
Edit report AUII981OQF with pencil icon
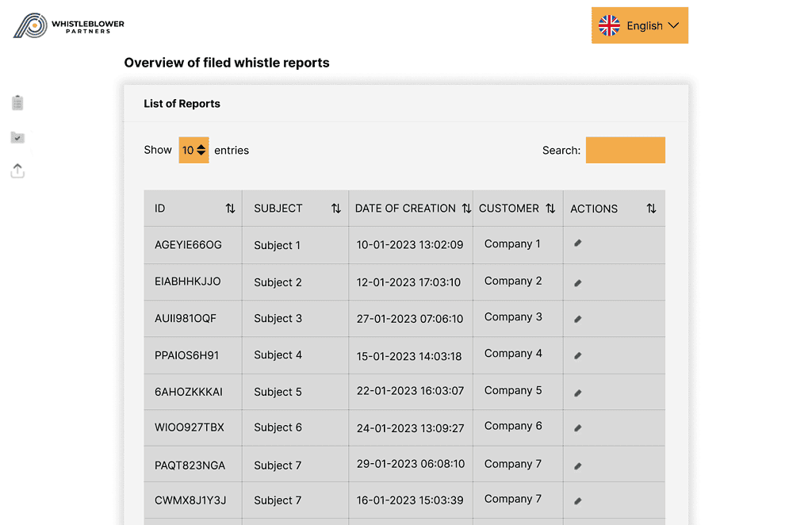tap(578, 319)
